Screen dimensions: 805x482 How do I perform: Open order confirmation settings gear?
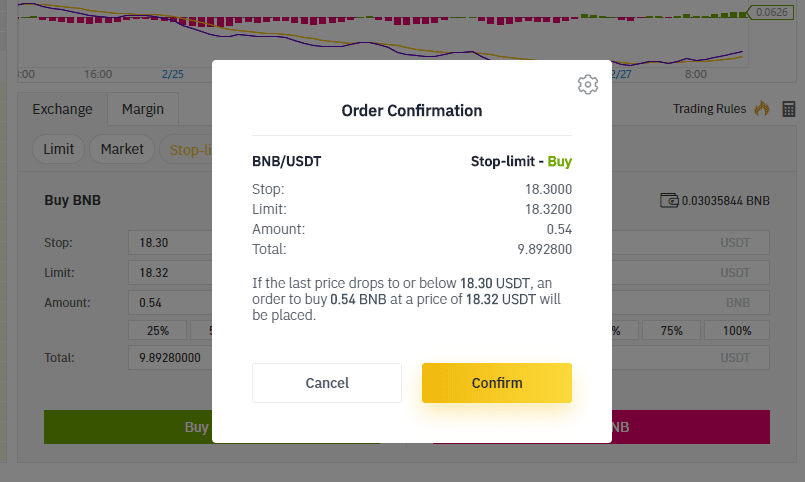[588, 85]
